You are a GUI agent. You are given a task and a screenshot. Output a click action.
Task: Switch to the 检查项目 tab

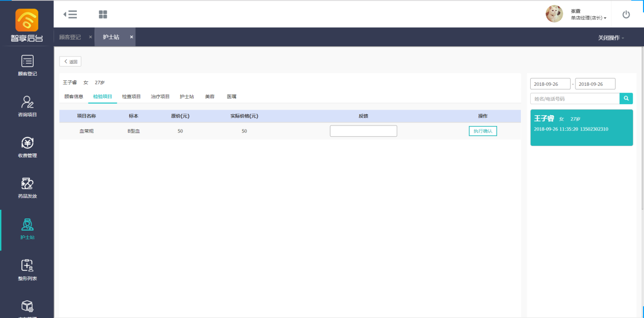pos(131,96)
